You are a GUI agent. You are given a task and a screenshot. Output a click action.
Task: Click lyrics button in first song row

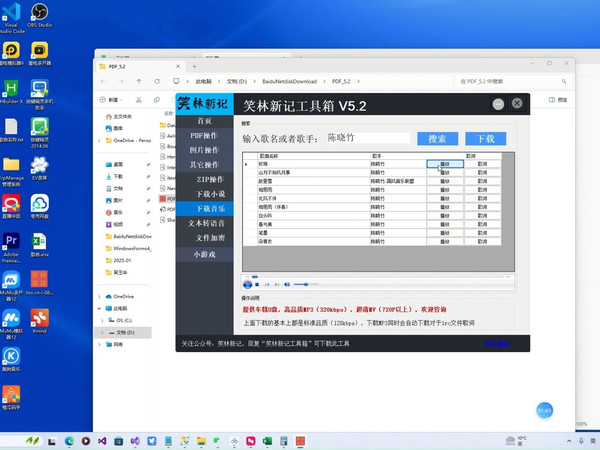point(483,164)
